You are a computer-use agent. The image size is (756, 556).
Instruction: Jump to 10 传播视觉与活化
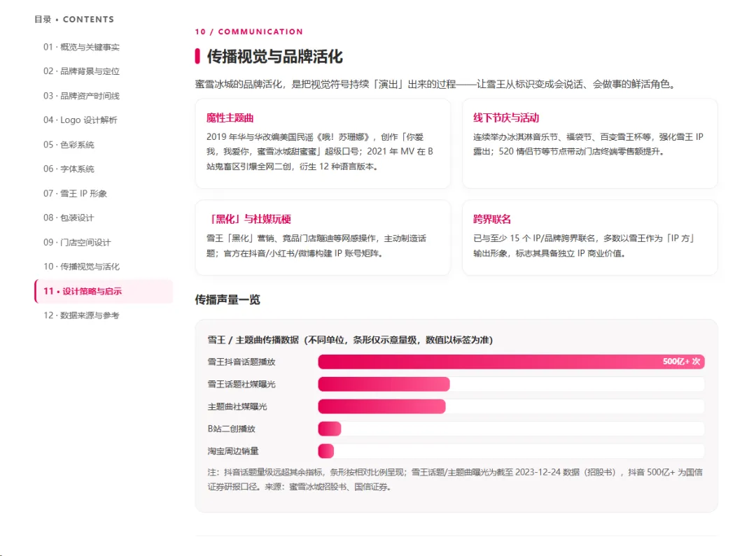tap(81, 266)
